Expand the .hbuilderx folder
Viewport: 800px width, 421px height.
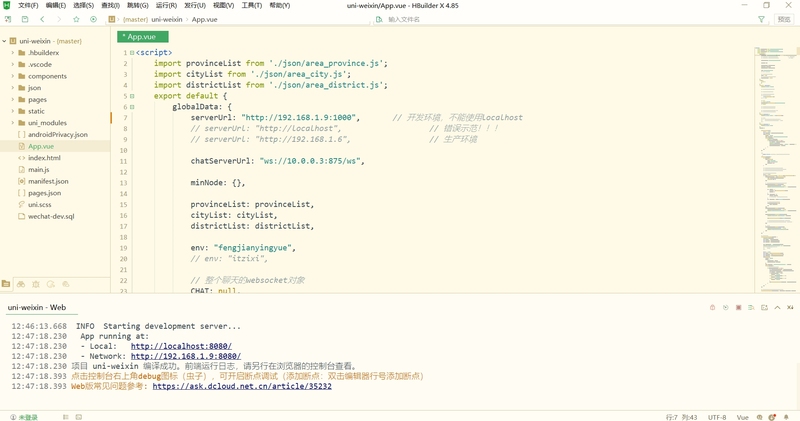(13, 53)
